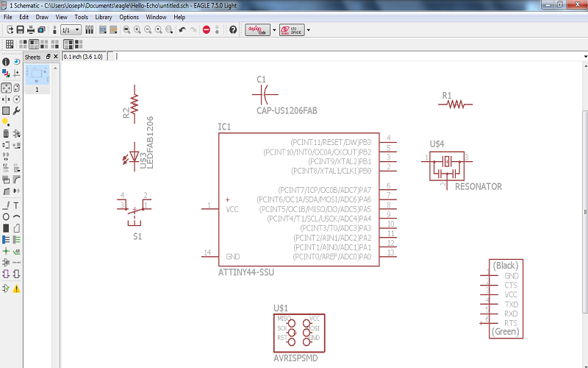This screenshot has width=588, height=368.
Task: Expand command line history dropdown arrow
Action: [x=585, y=57]
